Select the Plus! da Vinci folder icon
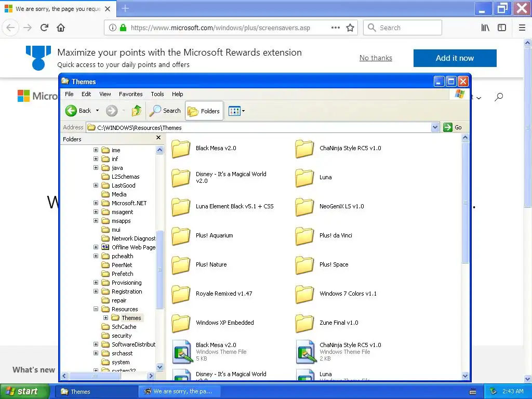 coord(304,236)
